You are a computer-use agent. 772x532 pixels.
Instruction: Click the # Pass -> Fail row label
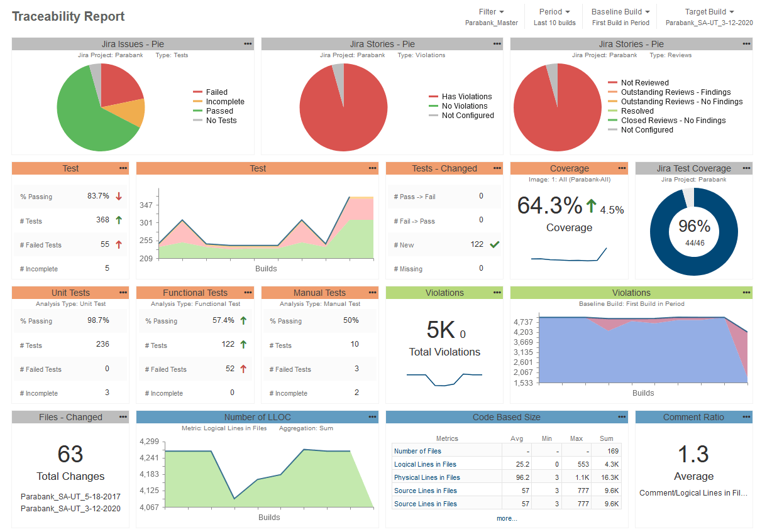click(x=414, y=197)
